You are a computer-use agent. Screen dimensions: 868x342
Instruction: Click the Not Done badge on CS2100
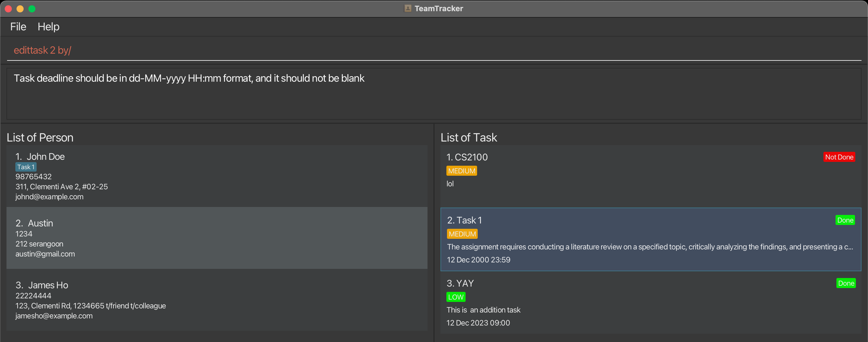pos(839,157)
